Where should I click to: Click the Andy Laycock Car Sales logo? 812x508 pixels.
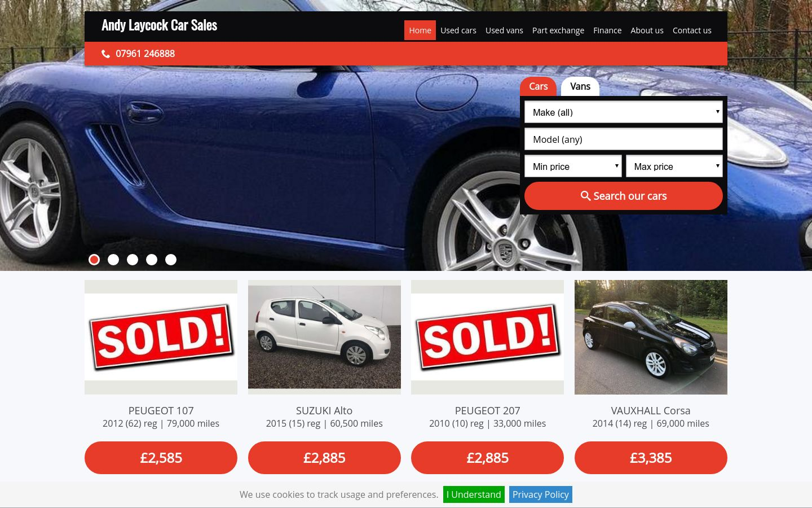pyautogui.click(x=160, y=25)
